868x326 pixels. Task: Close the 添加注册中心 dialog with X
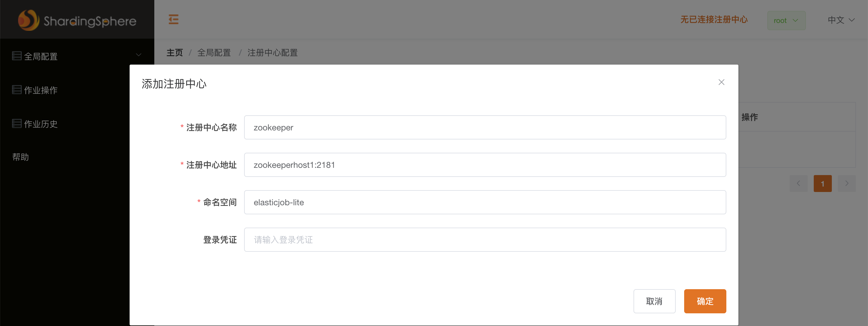(x=722, y=82)
